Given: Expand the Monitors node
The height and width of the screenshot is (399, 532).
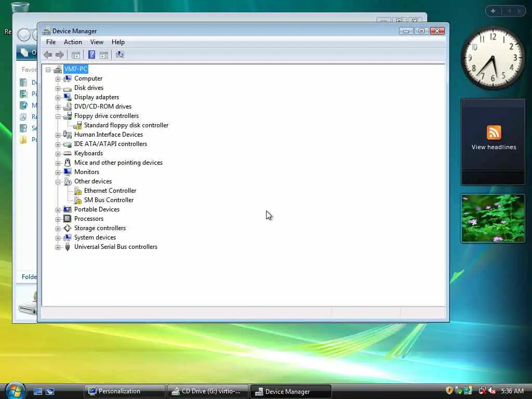Looking at the screenshot, I should click(x=58, y=172).
